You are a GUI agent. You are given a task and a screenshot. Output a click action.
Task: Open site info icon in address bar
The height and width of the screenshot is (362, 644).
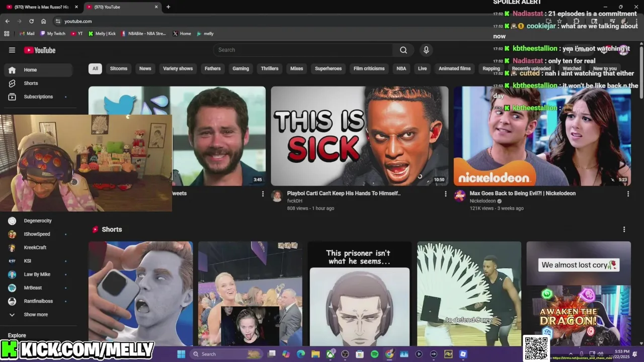(x=58, y=21)
